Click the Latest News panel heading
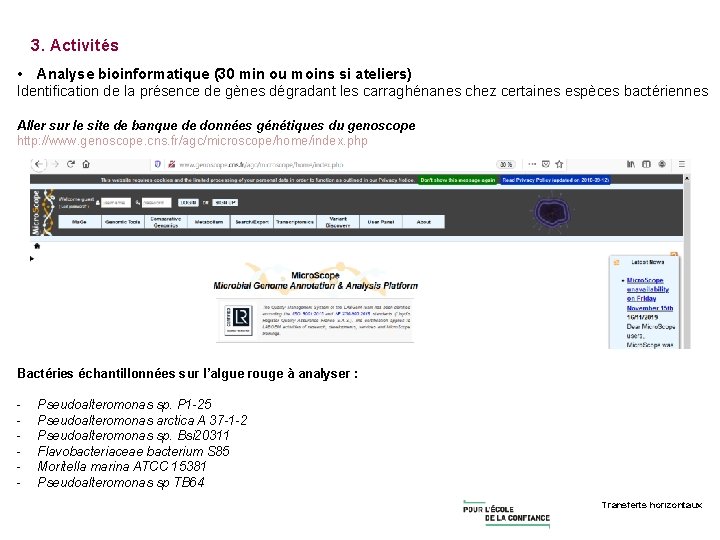The image size is (720, 540). (x=647, y=262)
